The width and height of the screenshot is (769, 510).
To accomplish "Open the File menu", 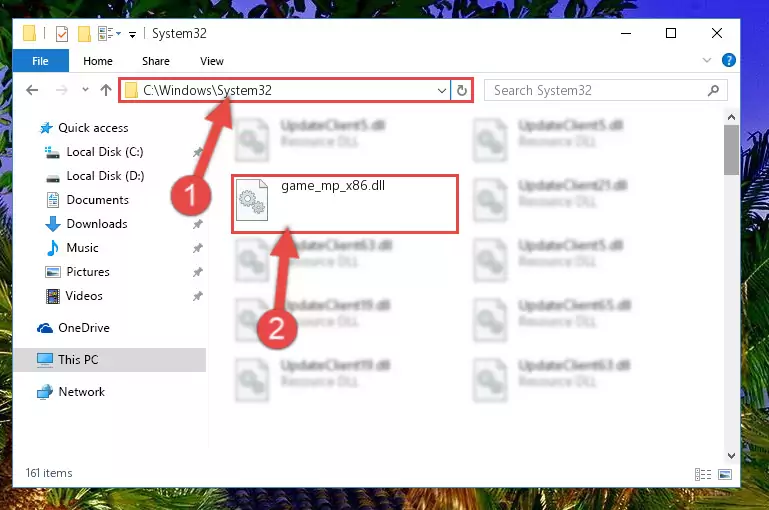I will 40,61.
